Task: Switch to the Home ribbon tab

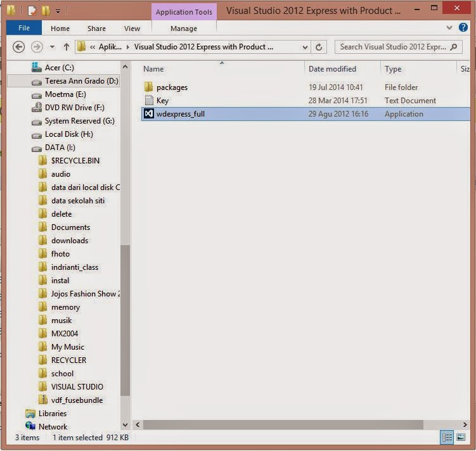Action: tap(60, 29)
